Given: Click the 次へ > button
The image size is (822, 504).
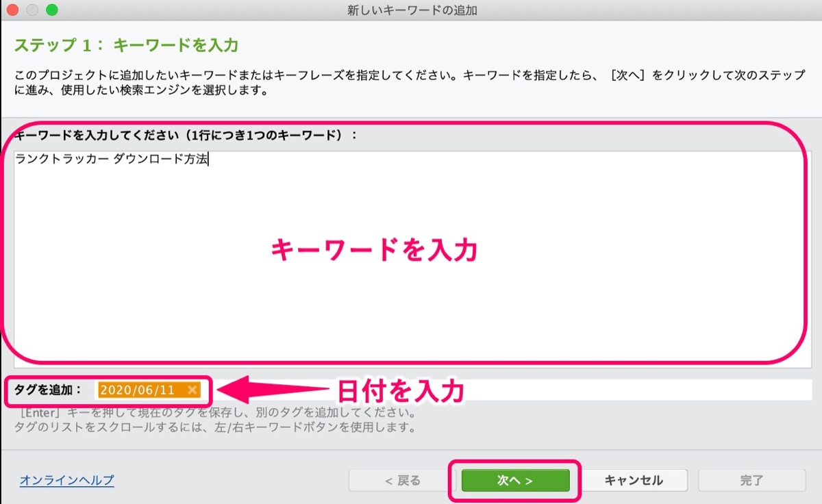Looking at the screenshot, I should (x=515, y=481).
